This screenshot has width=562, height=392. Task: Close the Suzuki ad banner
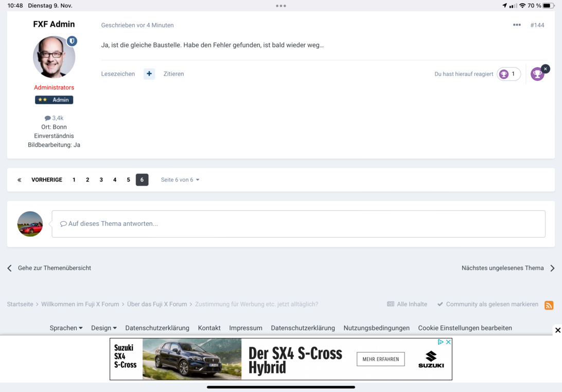click(x=557, y=330)
